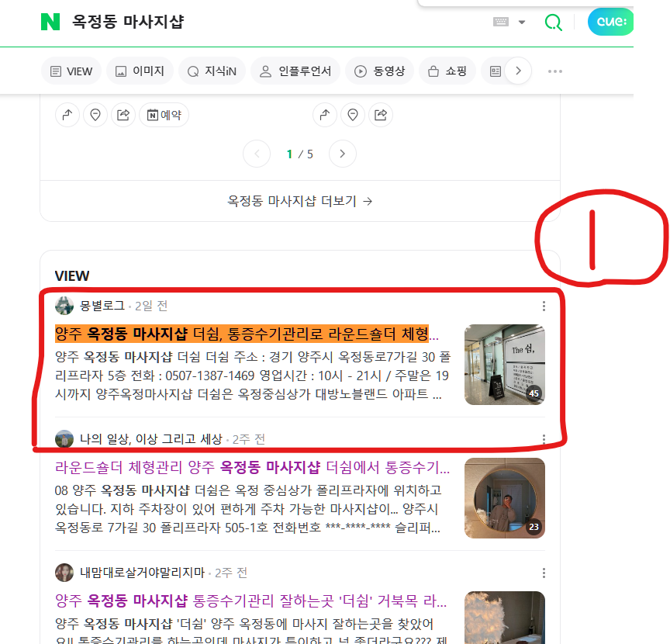Click the news tab icon after 쇼핑

pos(496,71)
